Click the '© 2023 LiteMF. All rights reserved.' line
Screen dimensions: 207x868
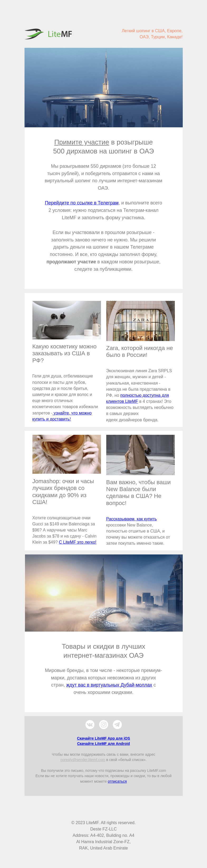pos(103,823)
